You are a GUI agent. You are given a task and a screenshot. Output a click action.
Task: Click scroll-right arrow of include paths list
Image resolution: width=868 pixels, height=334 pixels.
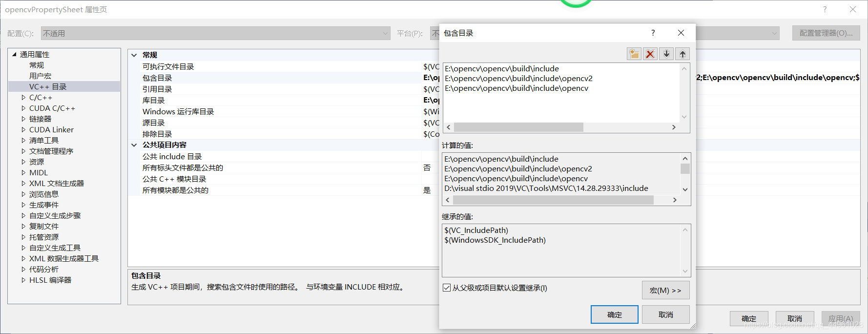tap(674, 127)
